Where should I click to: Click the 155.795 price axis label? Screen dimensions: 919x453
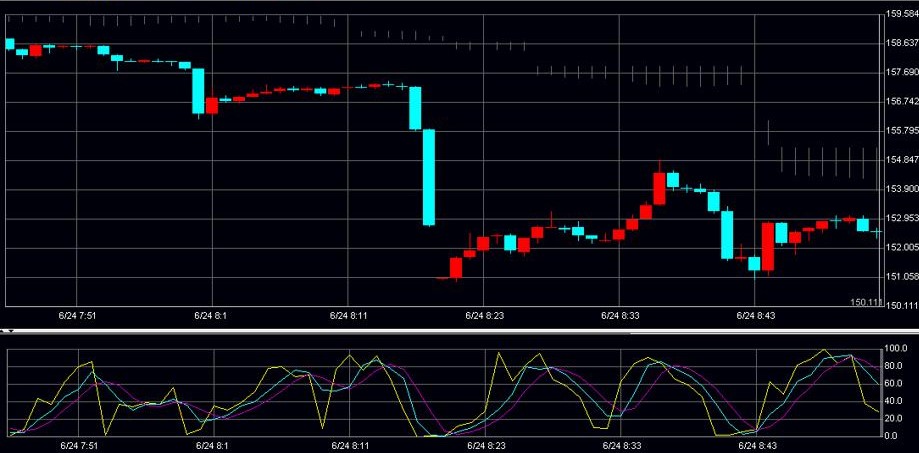(902, 130)
